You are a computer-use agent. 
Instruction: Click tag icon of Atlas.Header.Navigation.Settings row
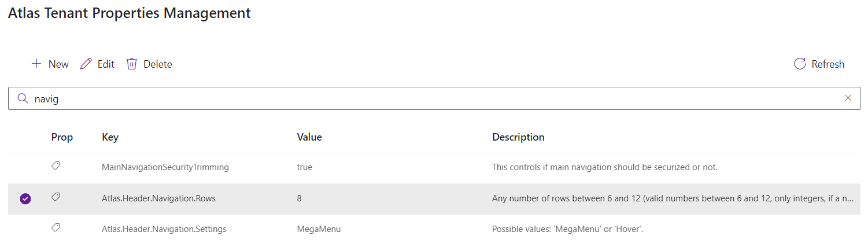(x=56, y=228)
